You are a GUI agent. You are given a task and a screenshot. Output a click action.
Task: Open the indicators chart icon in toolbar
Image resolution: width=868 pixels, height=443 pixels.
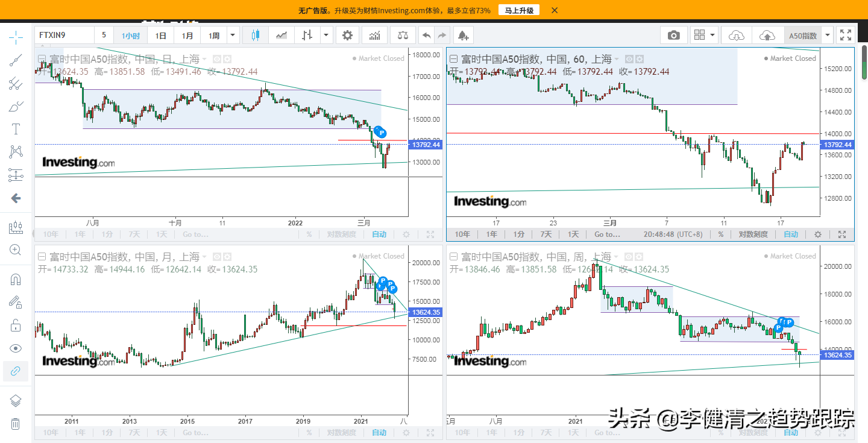tap(374, 36)
